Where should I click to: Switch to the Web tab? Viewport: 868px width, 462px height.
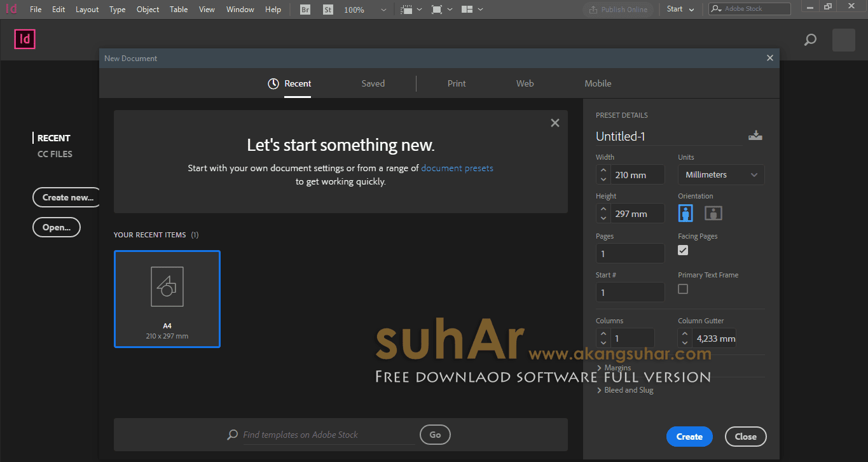pos(525,83)
